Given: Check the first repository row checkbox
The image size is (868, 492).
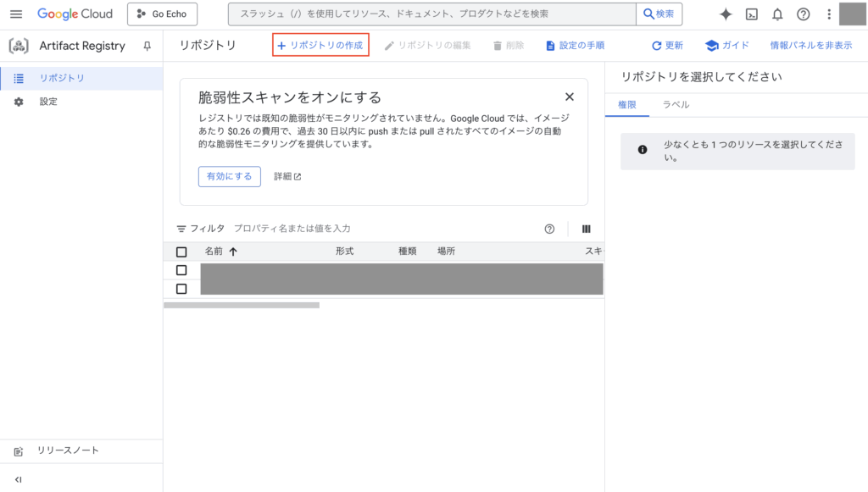Looking at the screenshot, I should pyautogui.click(x=181, y=270).
